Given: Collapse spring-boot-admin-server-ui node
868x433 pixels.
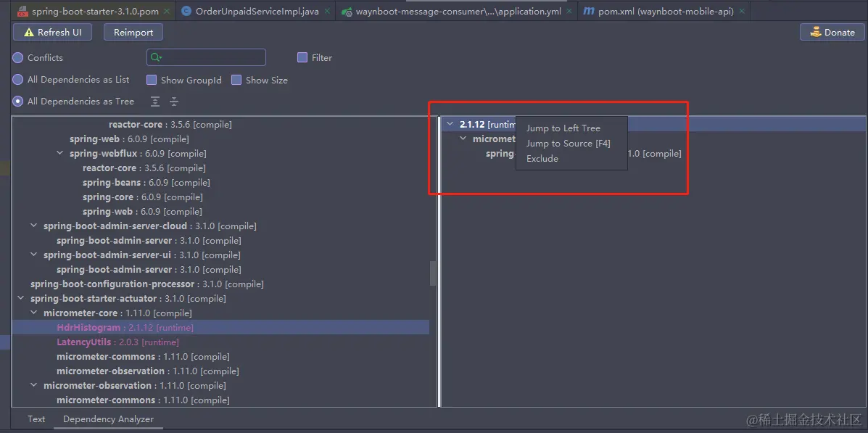Looking at the screenshot, I should pyautogui.click(x=34, y=255).
